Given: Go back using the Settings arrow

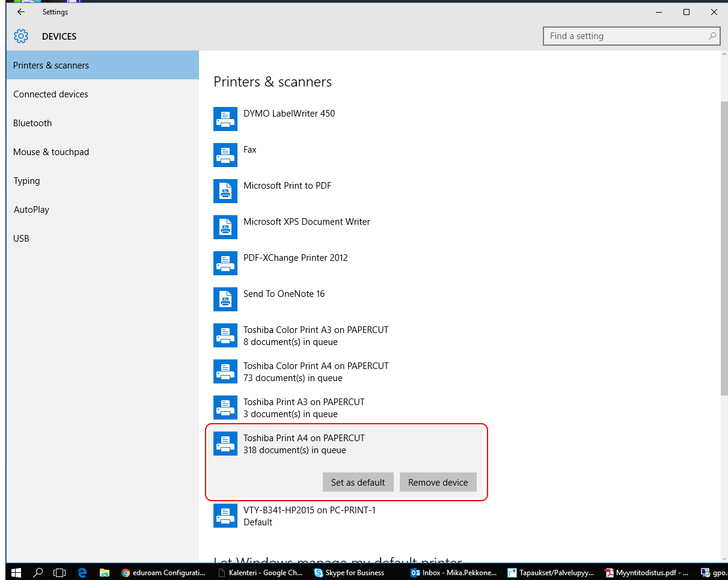Looking at the screenshot, I should coord(21,12).
